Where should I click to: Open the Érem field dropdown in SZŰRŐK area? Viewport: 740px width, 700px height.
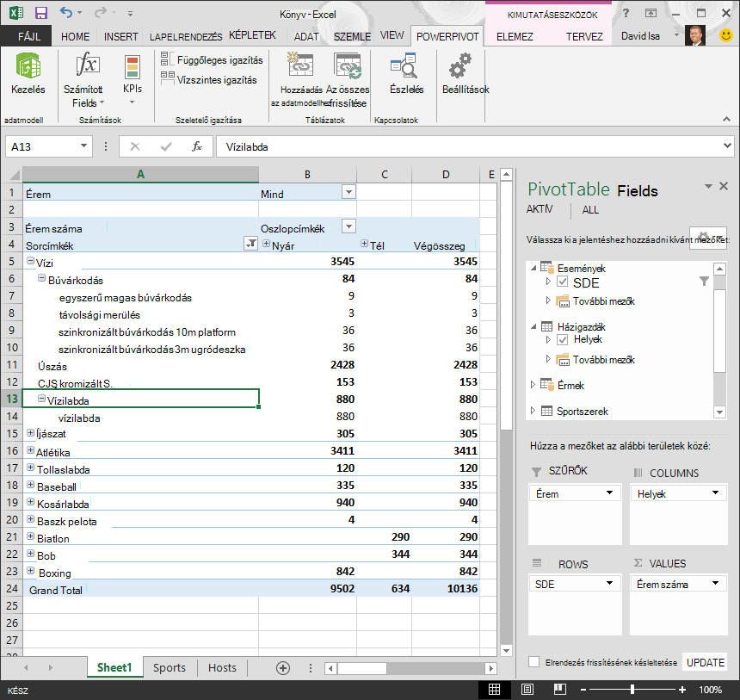click(x=609, y=492)
